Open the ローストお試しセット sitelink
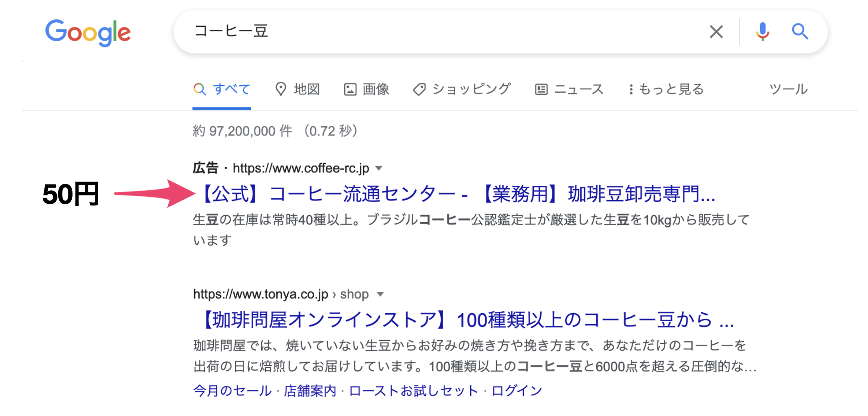Viewport: 868px width, 416px height. tap(413, 391)
